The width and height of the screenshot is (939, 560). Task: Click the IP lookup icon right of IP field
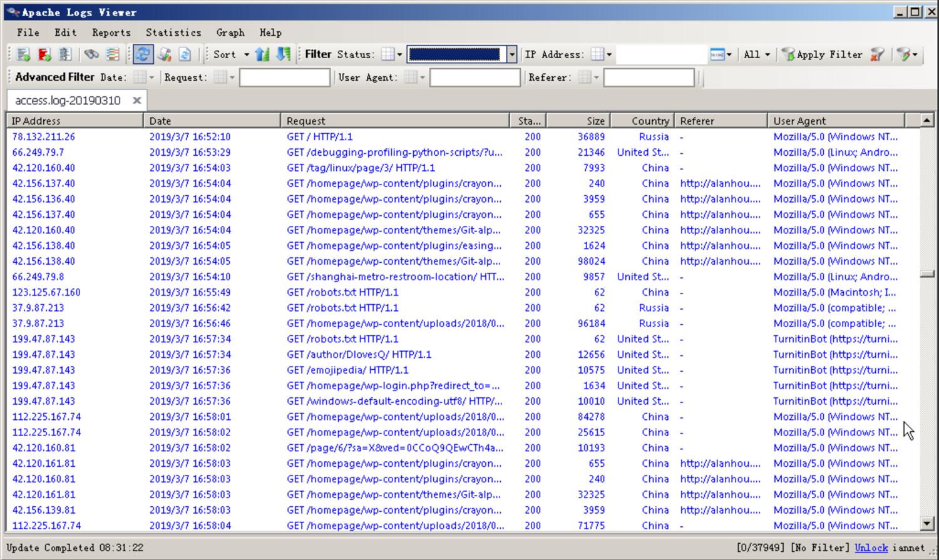click(x=717, y=54)
